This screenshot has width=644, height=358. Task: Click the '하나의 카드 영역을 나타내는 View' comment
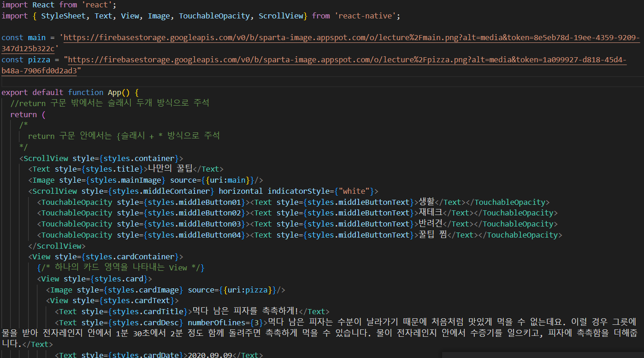click(121, 268)
